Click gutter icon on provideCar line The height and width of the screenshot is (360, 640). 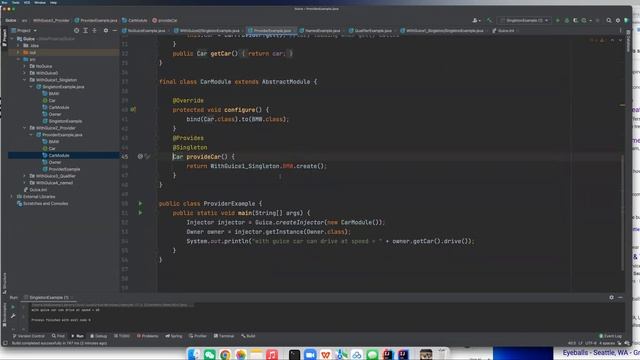140,156
